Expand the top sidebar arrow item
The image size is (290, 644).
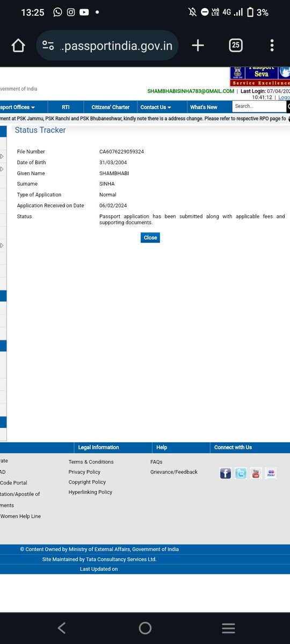click(x=2, y=156)
